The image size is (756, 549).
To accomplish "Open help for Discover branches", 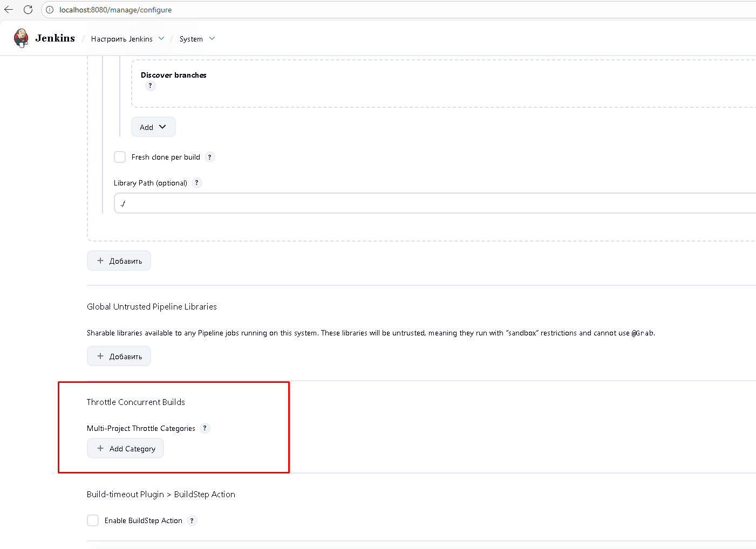I will coord(150,86).
